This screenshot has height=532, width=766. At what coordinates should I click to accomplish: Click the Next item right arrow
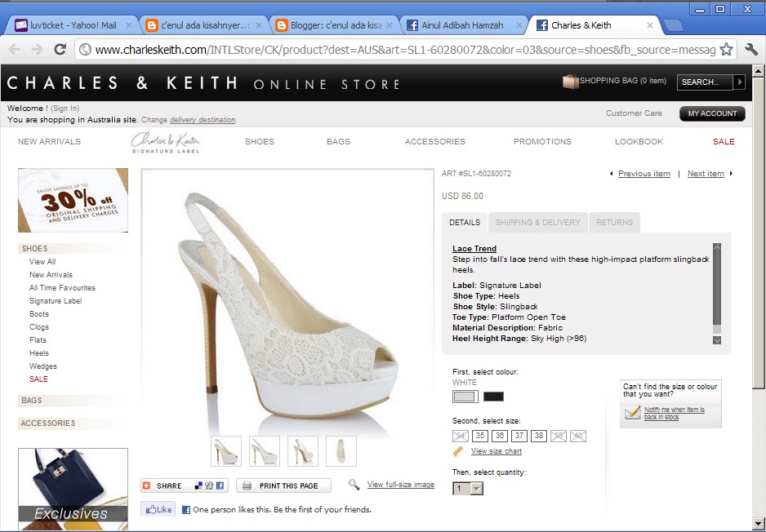731,173
